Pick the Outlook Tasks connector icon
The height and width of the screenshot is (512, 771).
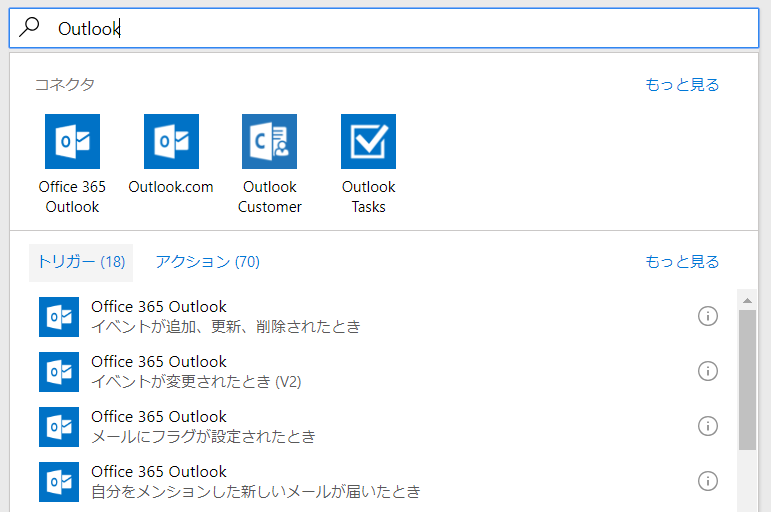[368, 142]
